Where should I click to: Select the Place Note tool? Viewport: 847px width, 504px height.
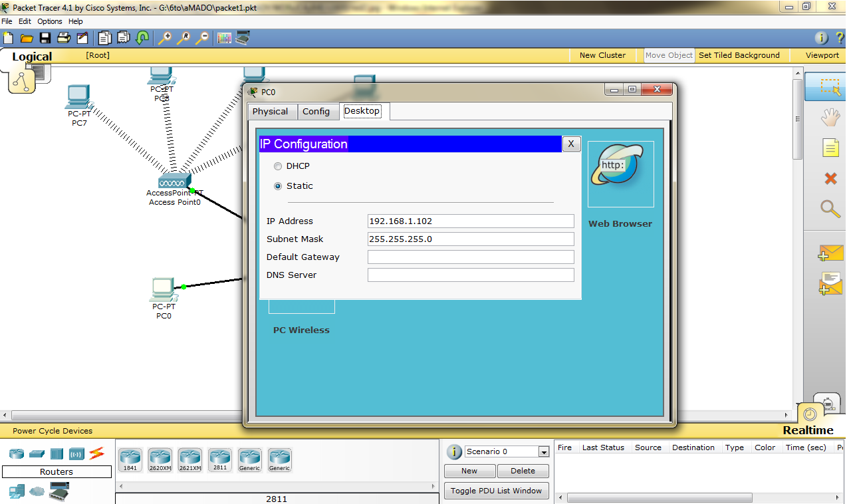click(830, 148)
